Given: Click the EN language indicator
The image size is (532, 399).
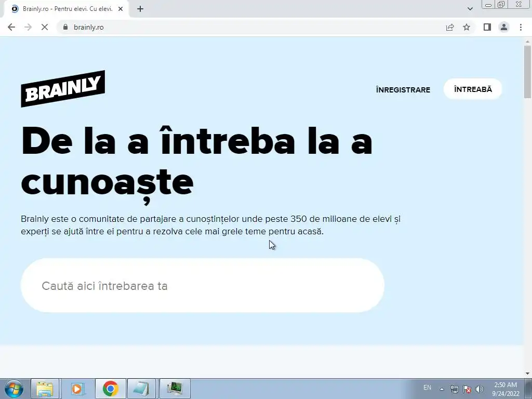Looking at the screenshot, I should [427, 388].
